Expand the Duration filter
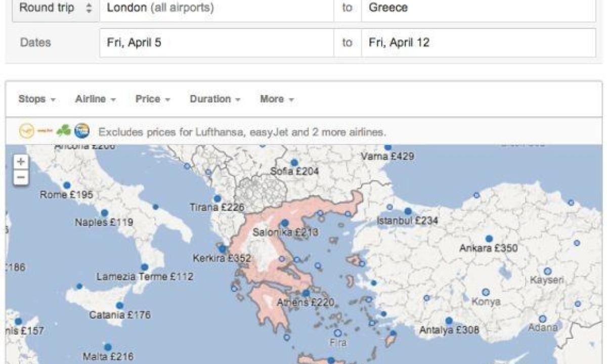Screen dimensions: 607x364 [214, 99]
